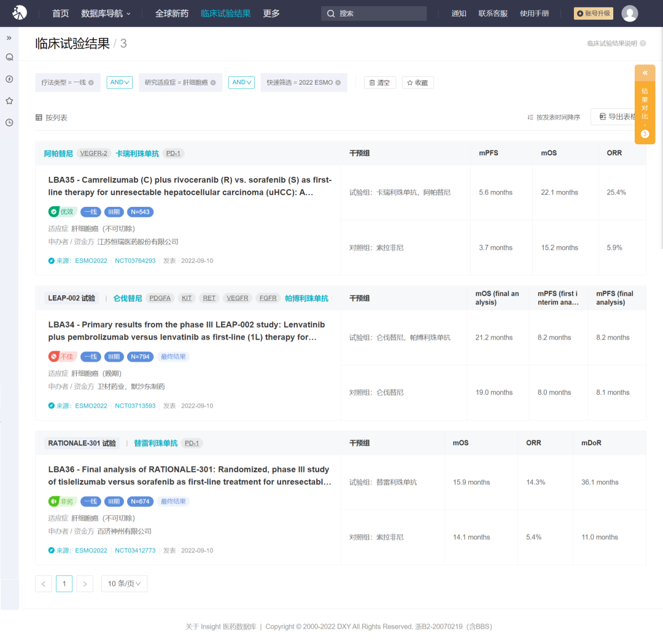Open trial link NCT03412773

(135, 551)
